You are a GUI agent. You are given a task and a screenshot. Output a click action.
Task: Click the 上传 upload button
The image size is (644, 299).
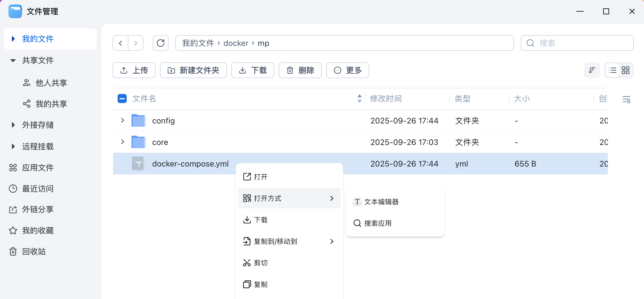(134, 70)
